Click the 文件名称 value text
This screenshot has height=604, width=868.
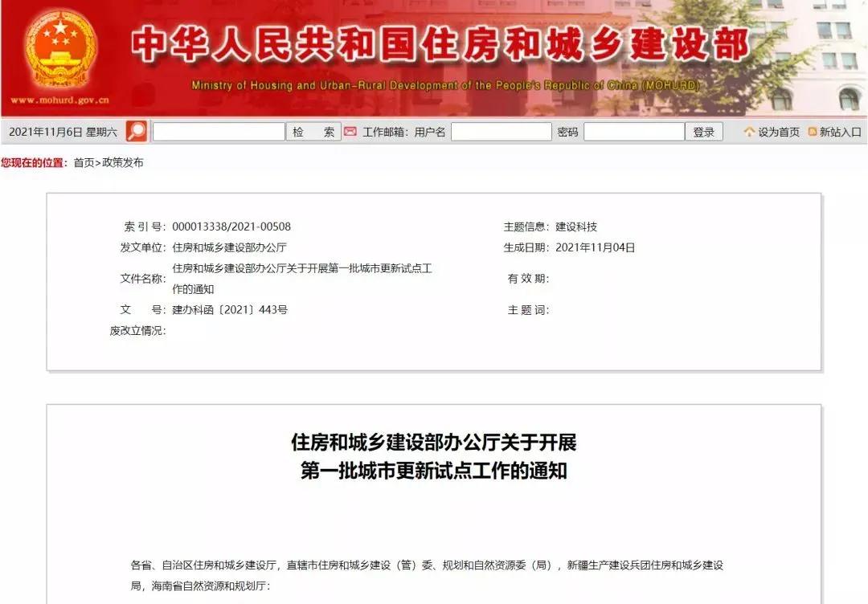[x=302, y=279]
